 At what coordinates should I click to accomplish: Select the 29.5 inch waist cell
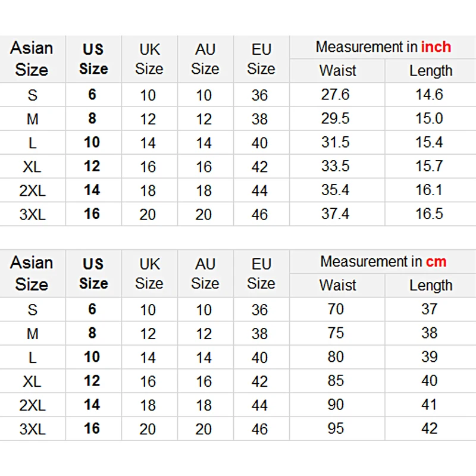click(336, 118)
